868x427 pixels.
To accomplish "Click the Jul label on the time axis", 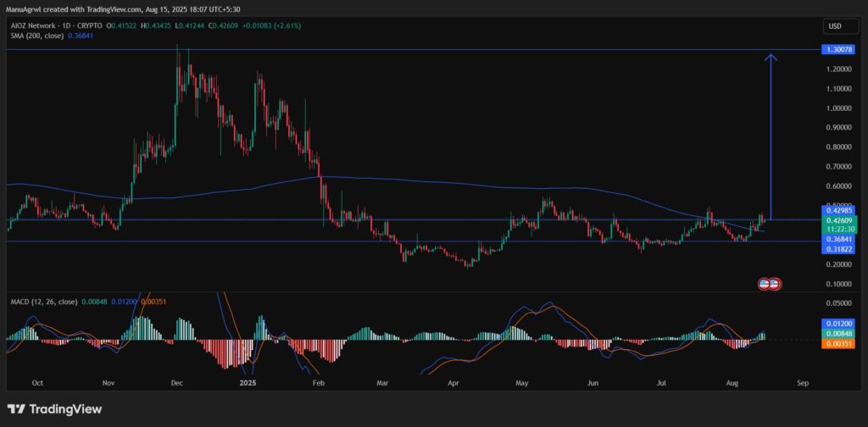I will point(661,383).
